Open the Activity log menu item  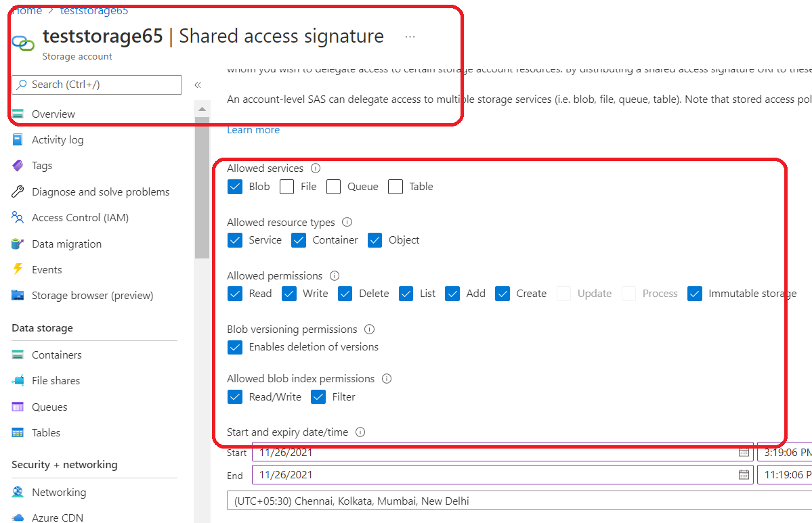58,139
